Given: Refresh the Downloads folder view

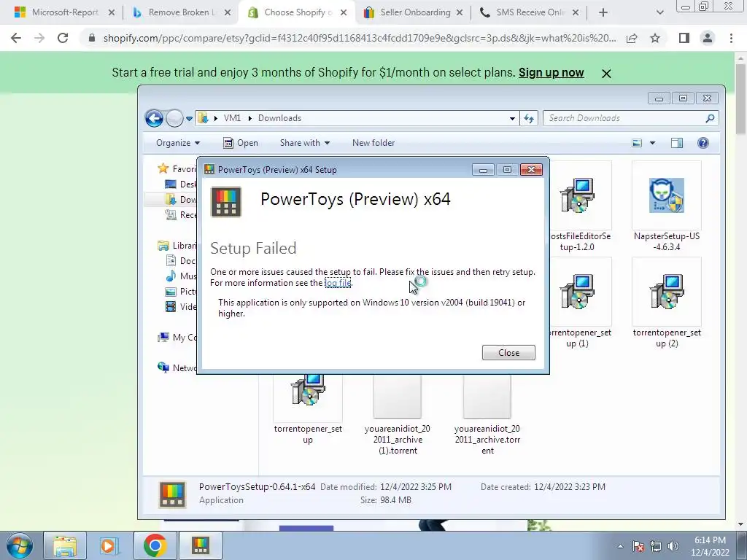Looking at the screenshot, I should 529,119.
